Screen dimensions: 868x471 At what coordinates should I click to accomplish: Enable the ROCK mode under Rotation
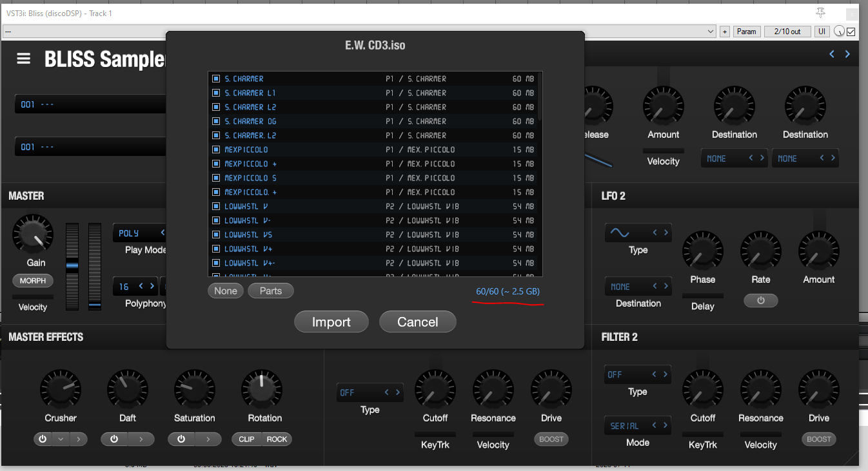pos(277,439)
